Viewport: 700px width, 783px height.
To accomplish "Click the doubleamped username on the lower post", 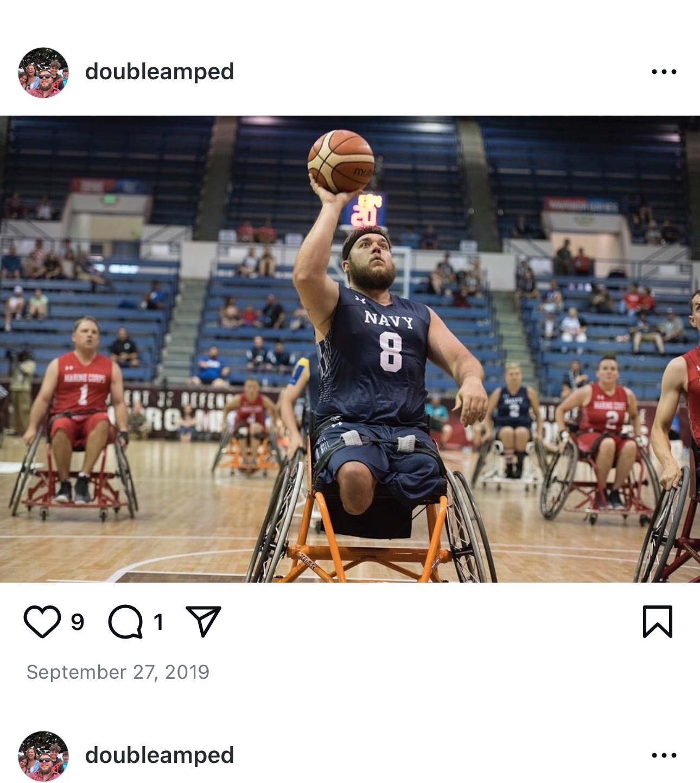I will click(x=160, y=755).
